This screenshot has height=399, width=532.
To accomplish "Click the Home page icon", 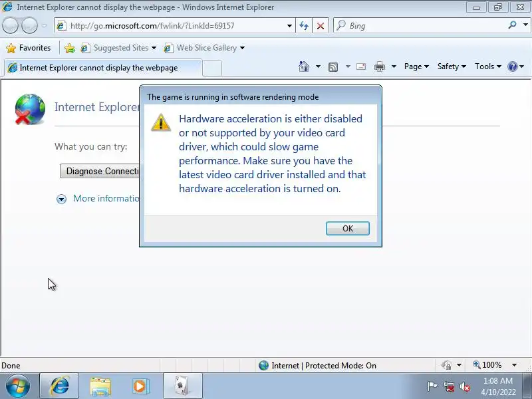I will pyautogui.click(x=304, y=66).
